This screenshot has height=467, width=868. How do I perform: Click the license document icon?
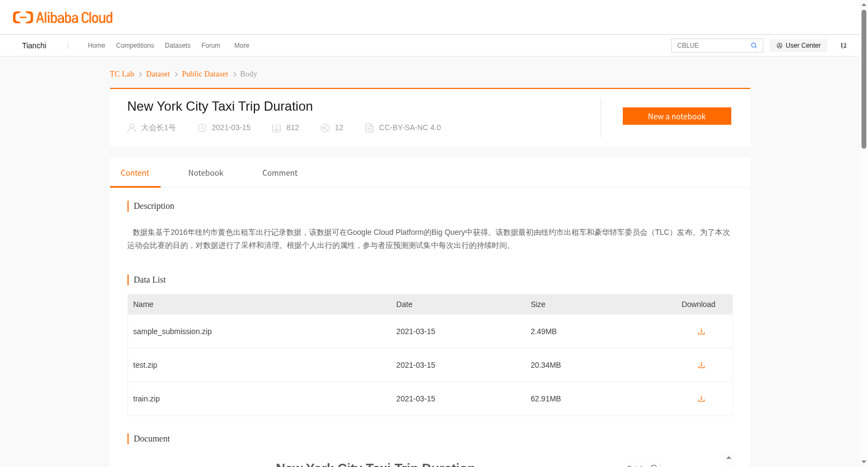click(x=369, y=128)
